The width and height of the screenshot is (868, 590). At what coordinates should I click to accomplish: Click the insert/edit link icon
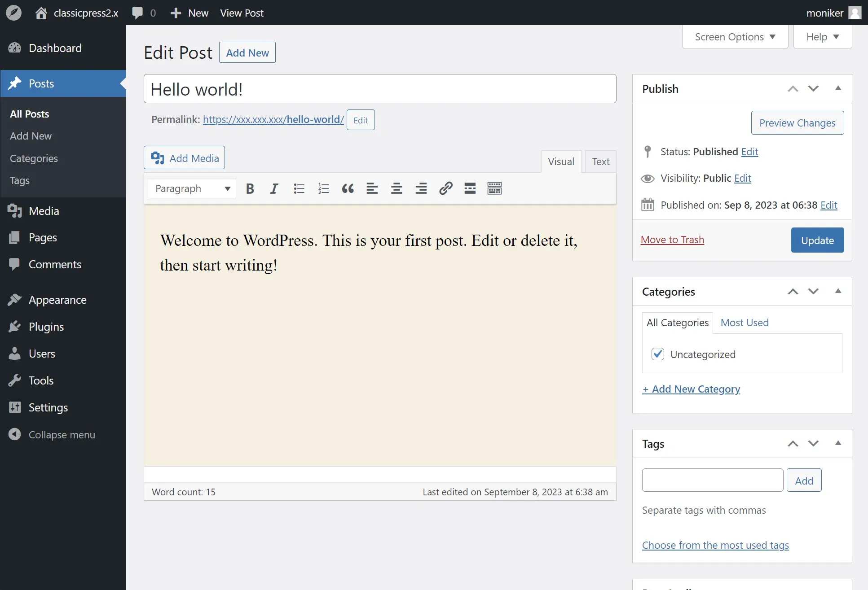[445, 188]
